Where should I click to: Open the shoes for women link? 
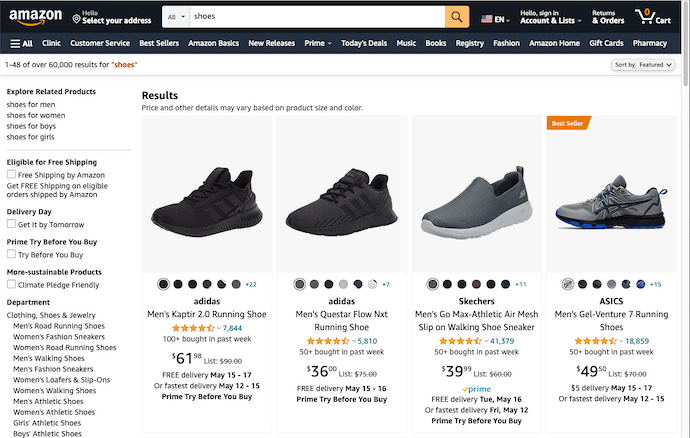[x=36, y=115]
